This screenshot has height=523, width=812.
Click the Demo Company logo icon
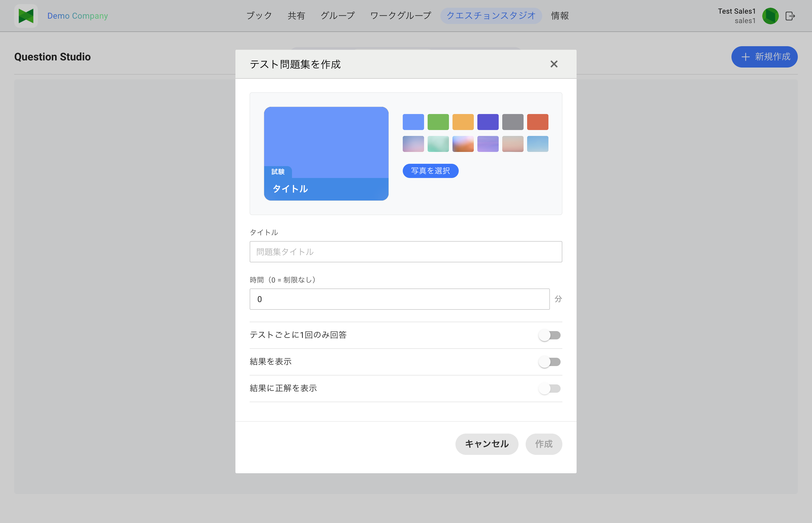[x=26, y=16]
